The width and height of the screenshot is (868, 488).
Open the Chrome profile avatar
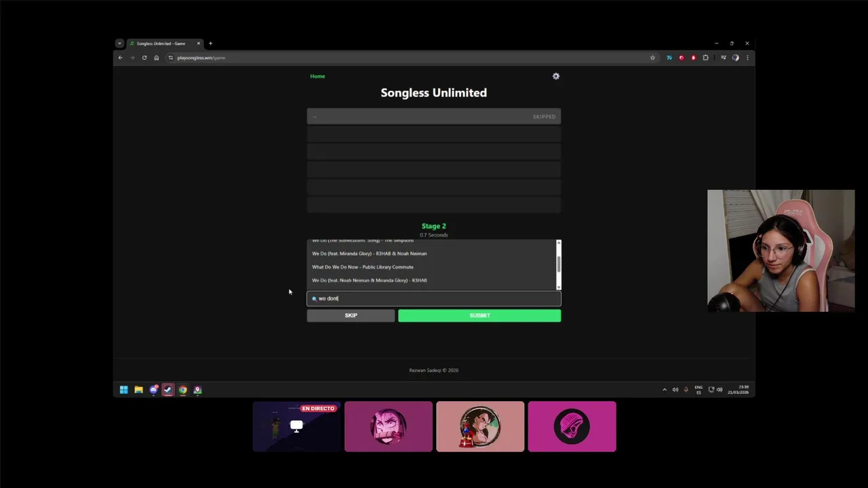click(x=736, y=58)
